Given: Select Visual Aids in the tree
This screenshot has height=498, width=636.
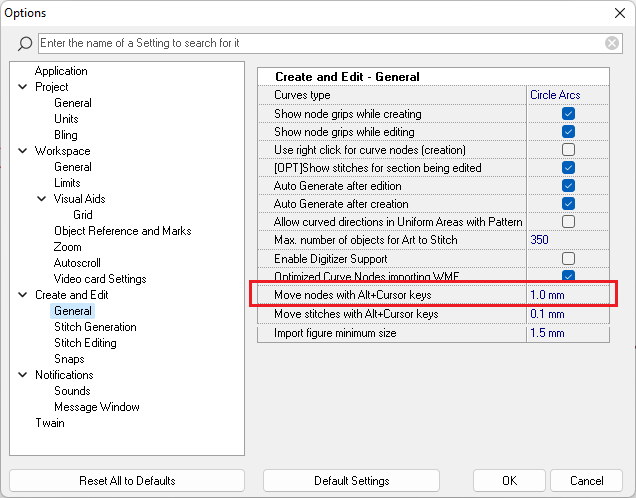Looking at the screenshot, I should point(80,199).
